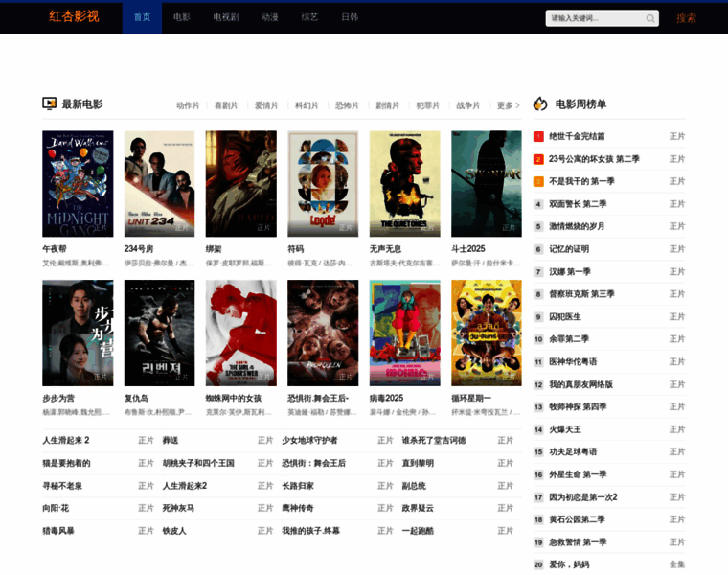Viewport: 728px width, 575px height.
Task: Filter by 爱情片 category
Action: (266, 106)
